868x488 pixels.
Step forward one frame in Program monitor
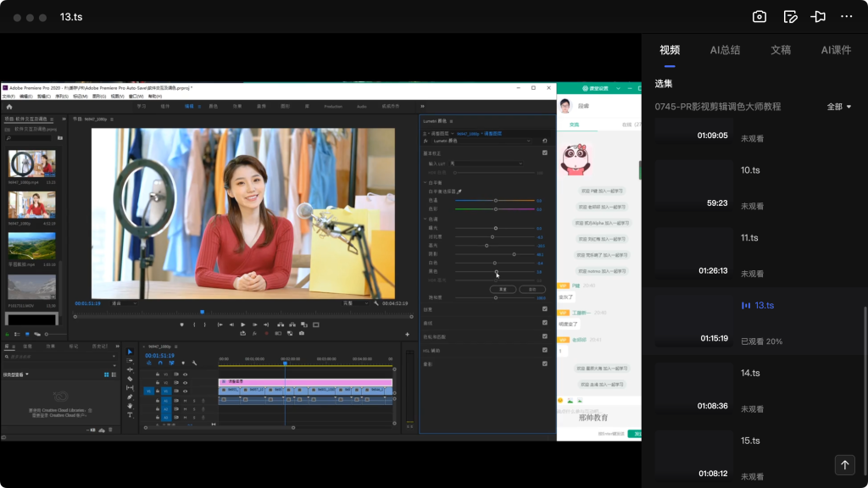[254, 324]
